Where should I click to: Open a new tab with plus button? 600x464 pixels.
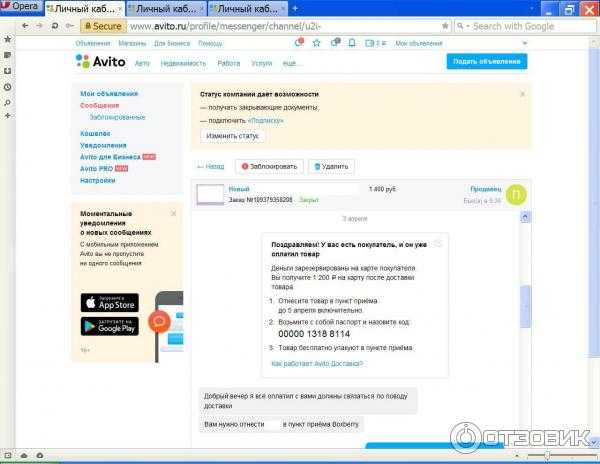tap(295, 8)
